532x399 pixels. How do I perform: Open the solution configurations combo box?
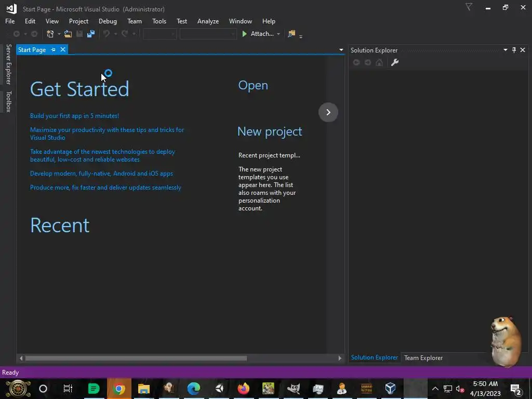(159, 34)
